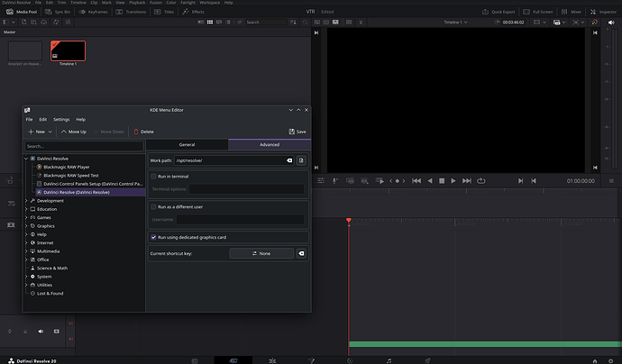Open the Sync Bin panel
The height and width of the screenshot is (364, 622).
tap(58, 12)
